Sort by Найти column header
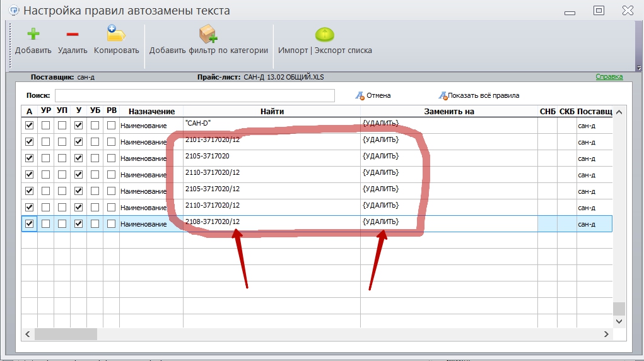The width and height of the screenshot is (644, 361). [x=272, y=112]
